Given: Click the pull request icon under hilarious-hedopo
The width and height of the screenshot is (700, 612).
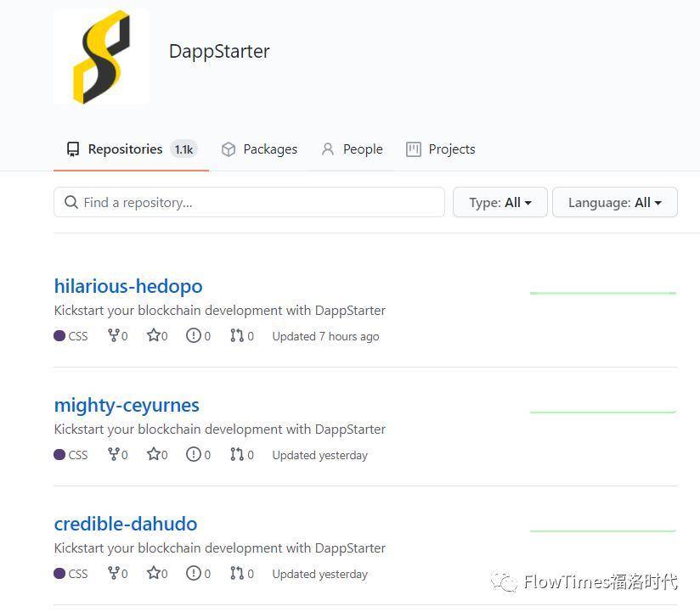Looking at the screenshot, I should pos(235,335).
